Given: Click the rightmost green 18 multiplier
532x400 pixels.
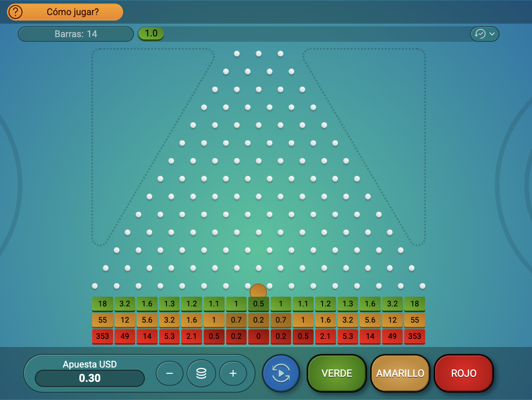Looking at the screenshot, I should [x=415, y=304].
